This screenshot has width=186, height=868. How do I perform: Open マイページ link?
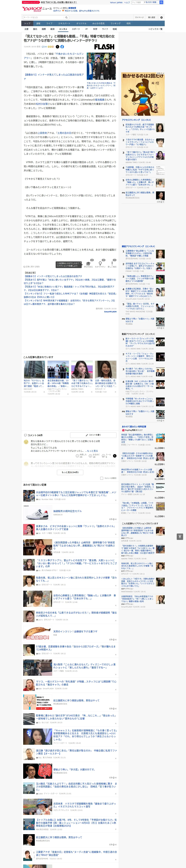pyautogui.click(x=139, y=18)
